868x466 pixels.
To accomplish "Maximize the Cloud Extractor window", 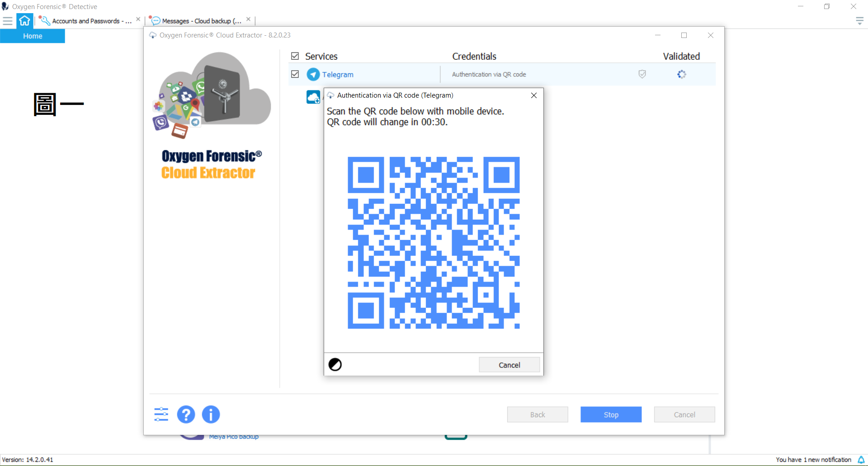I will tap(684, 35).
